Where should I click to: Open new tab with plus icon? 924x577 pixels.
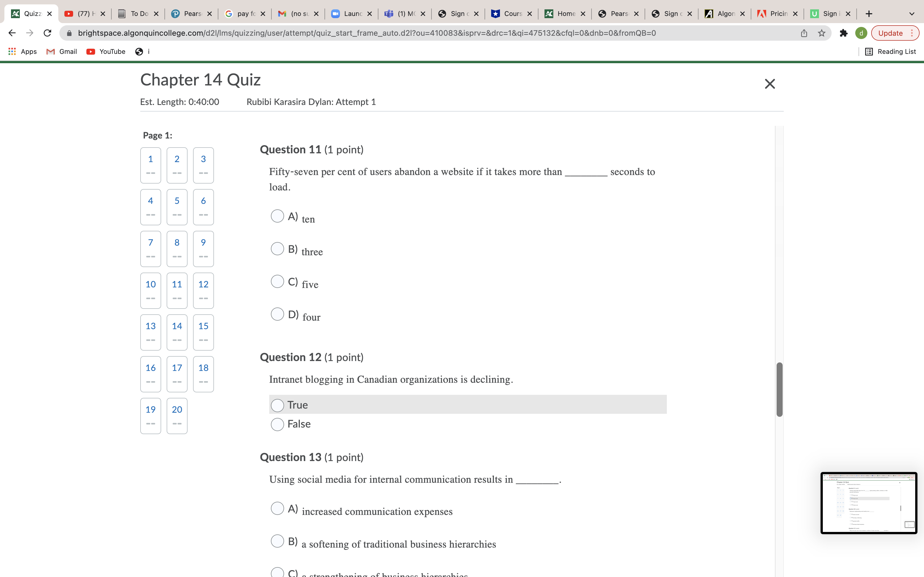pos(869,14)
